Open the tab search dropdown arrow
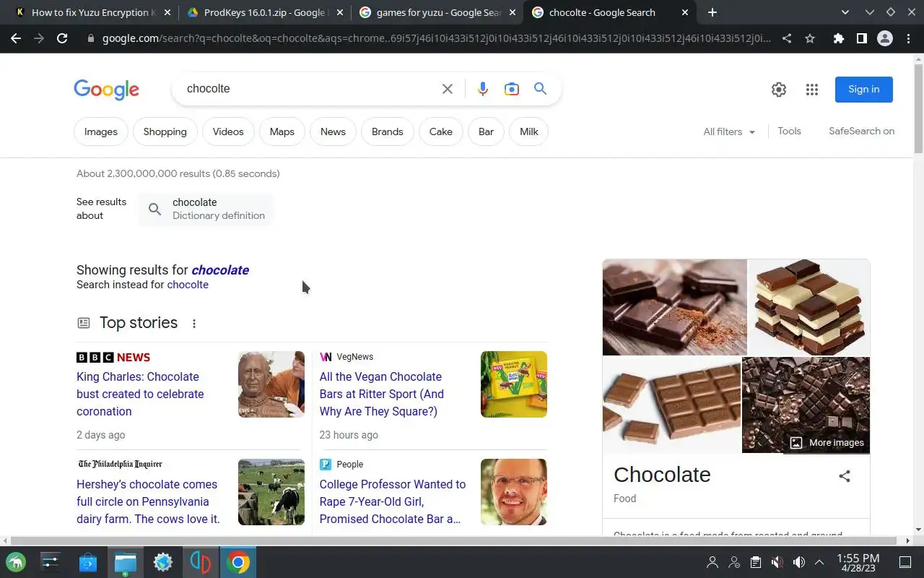 tap(845, 12)
